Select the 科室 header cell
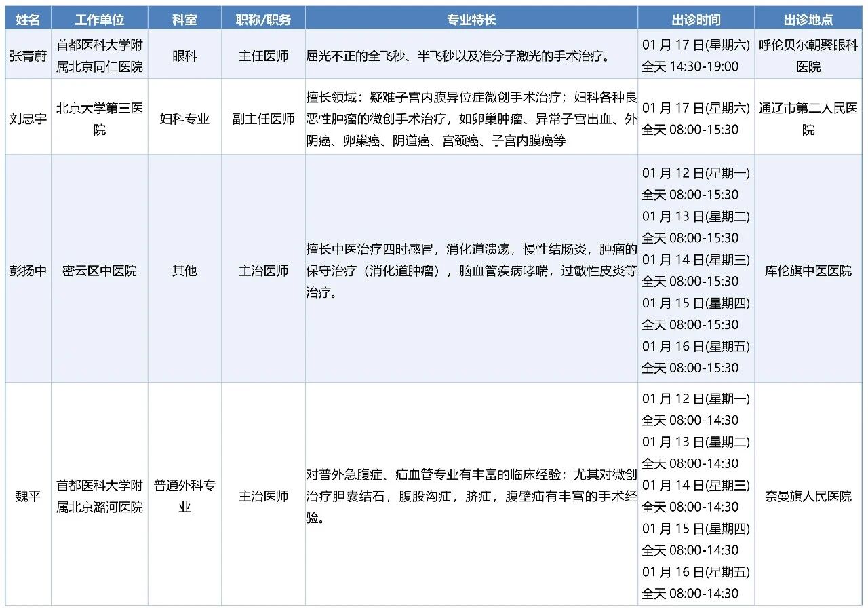 184,20
